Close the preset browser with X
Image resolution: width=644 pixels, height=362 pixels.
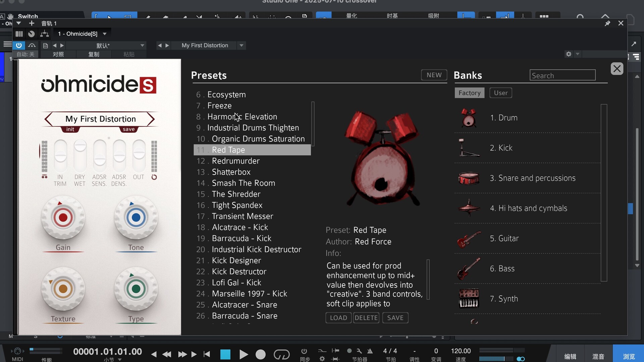click(x=617, y=69)
